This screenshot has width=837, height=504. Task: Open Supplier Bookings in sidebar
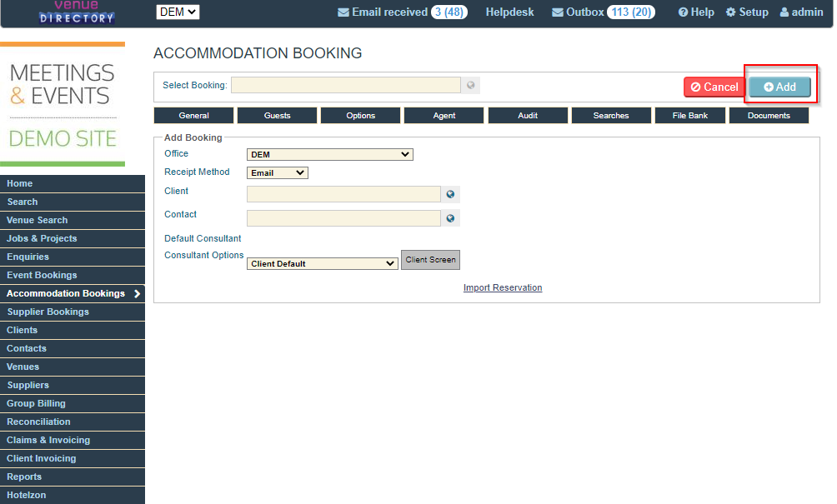point(73,312)
